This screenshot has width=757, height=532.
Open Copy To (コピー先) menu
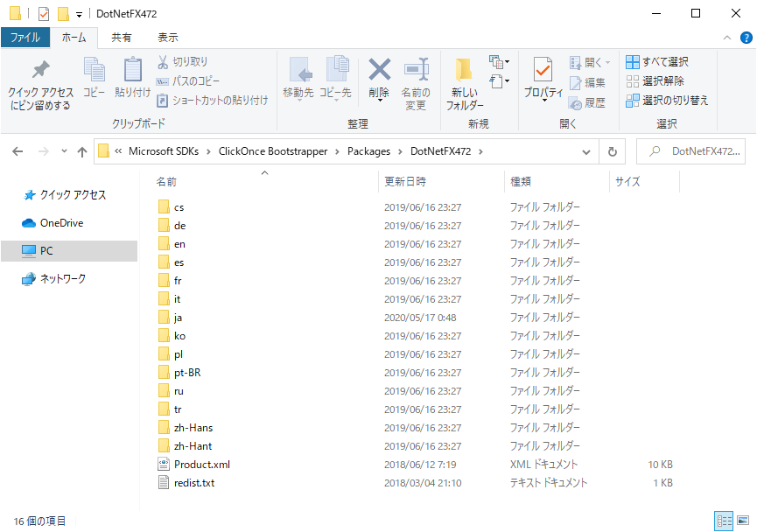335,78
